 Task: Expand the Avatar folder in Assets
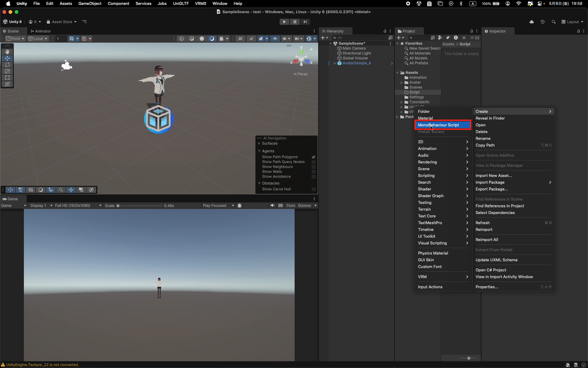401,82
